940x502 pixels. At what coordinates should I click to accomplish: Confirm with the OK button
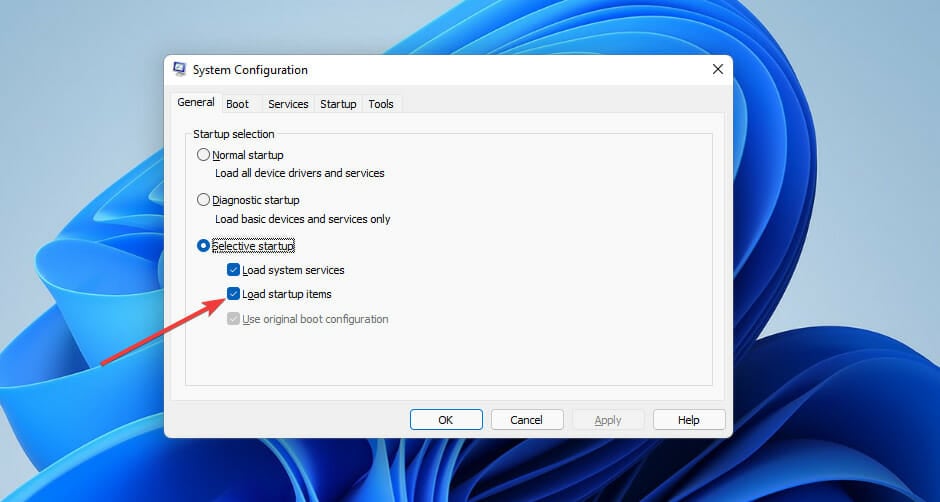446,420
